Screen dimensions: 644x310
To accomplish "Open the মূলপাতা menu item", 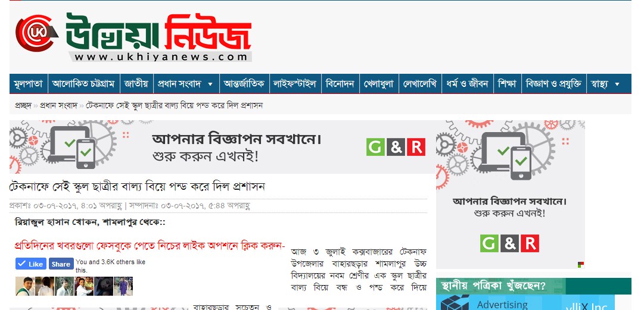I will 29,84.
